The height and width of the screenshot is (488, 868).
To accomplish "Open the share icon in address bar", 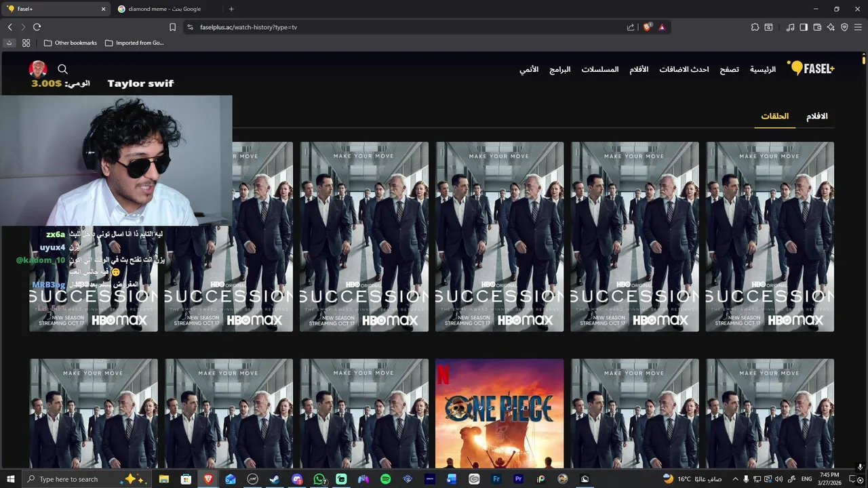I will pyautogui.click(x=631, y=27).
